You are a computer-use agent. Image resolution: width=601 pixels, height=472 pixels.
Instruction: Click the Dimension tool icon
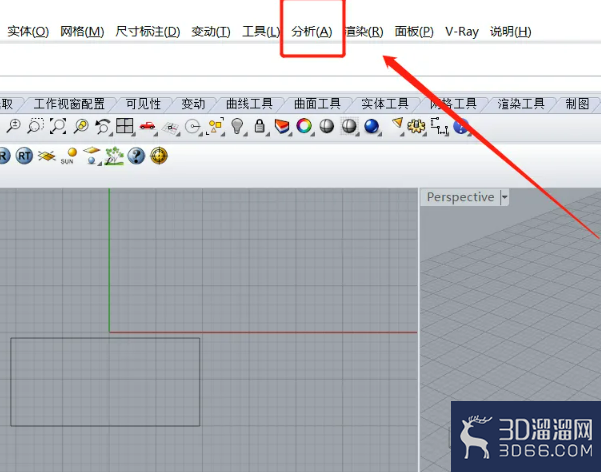point(439,126)
